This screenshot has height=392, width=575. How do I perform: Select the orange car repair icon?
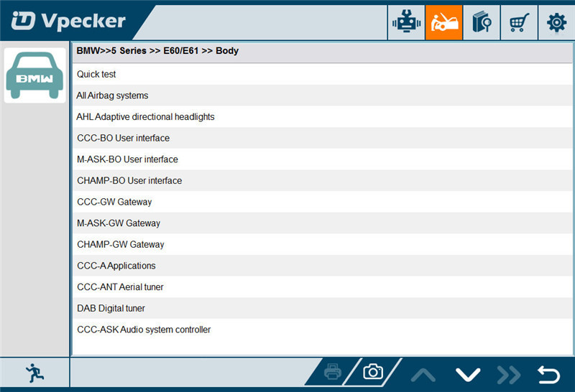point(443,22)
